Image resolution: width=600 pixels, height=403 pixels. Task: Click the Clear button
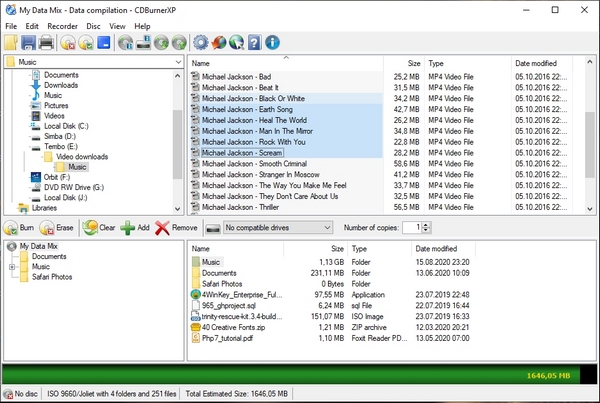99,228
